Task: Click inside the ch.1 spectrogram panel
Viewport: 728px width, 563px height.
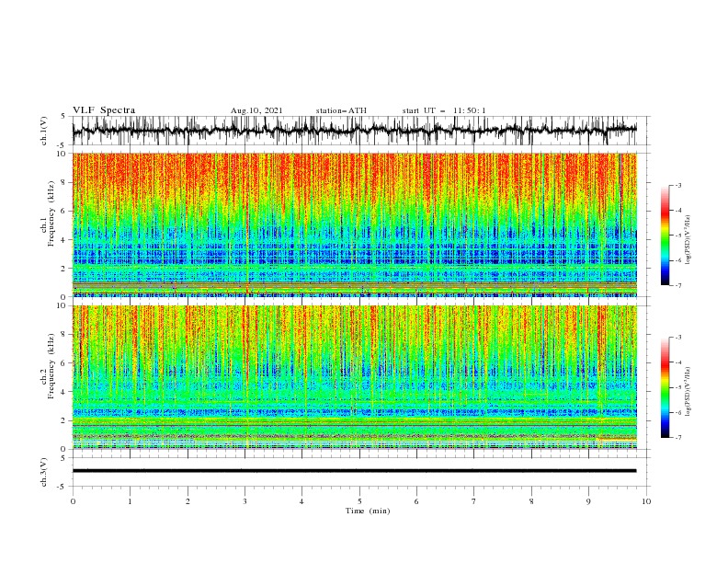Action: click(x=354, y=224)
